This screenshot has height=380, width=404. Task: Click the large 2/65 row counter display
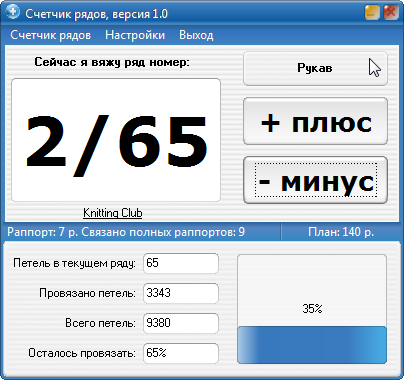tap(116, 140)
